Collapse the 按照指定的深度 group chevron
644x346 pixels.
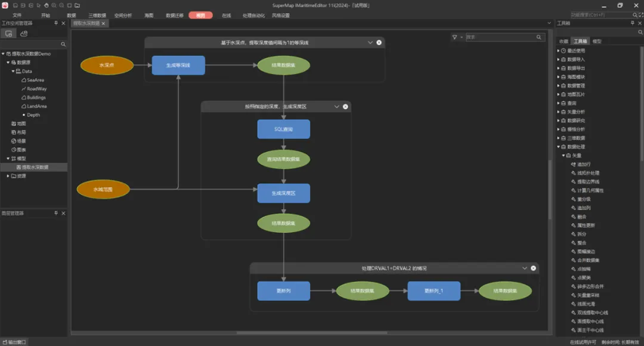tap(336, 107)
